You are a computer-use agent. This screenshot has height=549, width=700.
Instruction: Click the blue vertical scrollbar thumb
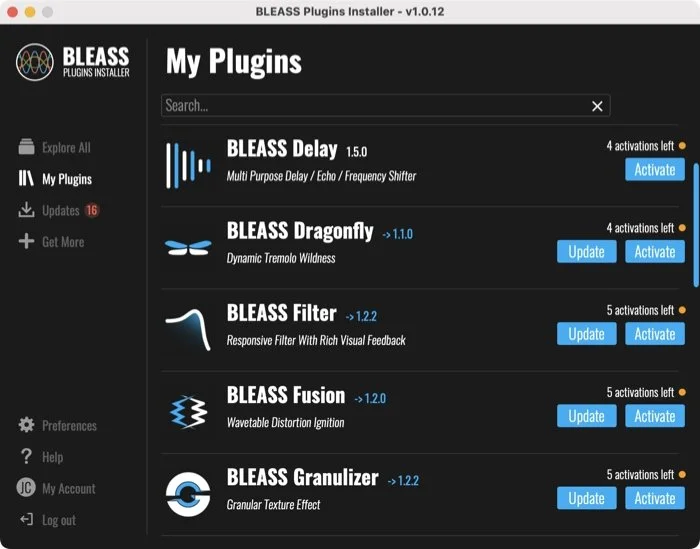pos(696,225)
